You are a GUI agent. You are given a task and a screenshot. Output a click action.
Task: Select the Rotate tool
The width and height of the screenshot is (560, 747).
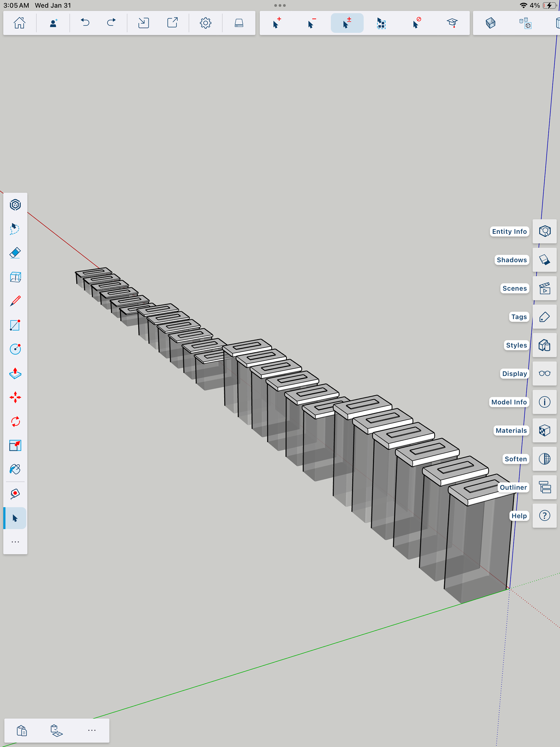click(15, 421)
